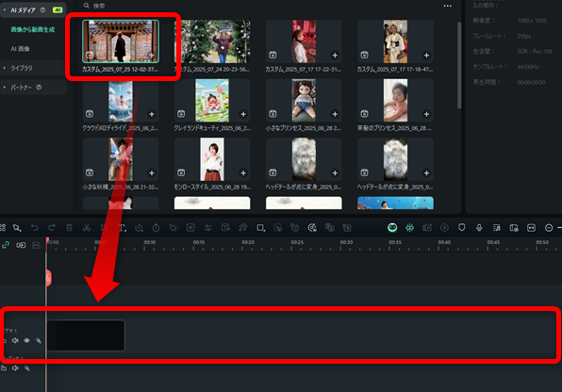Open the three-dots more options button
The image size is (562, 392).
coord(448,6)
